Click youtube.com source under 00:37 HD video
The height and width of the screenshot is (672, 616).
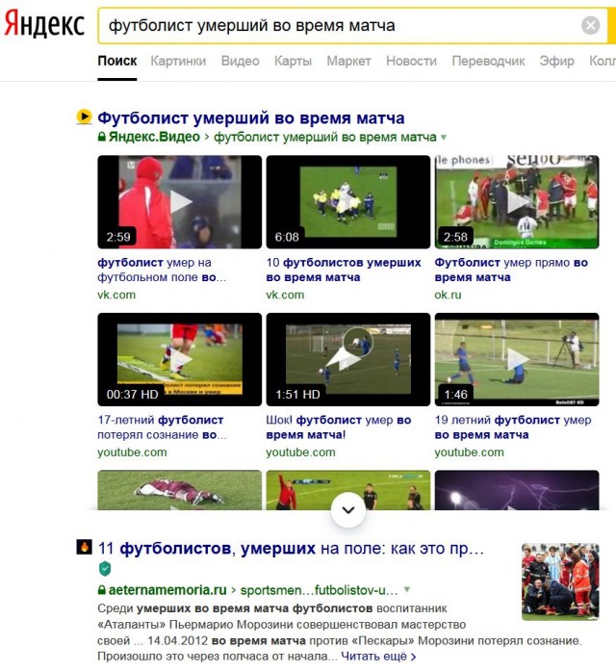[132, 452]
